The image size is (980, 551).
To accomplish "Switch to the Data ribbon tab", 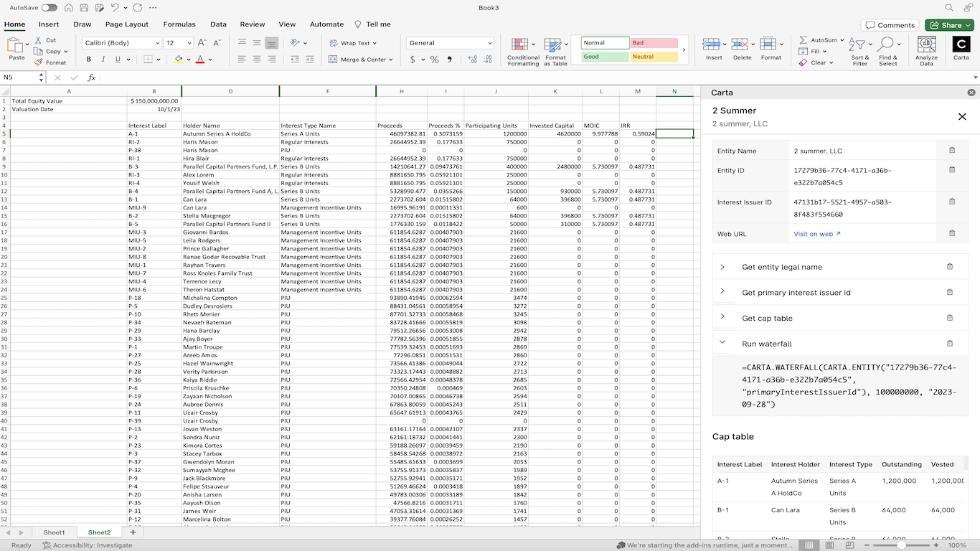I will pos(218,24).
